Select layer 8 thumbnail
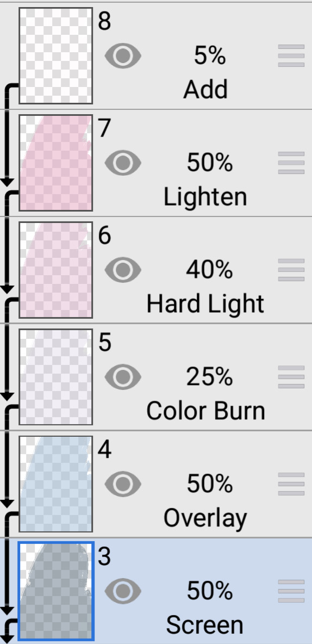 (56, 56)
